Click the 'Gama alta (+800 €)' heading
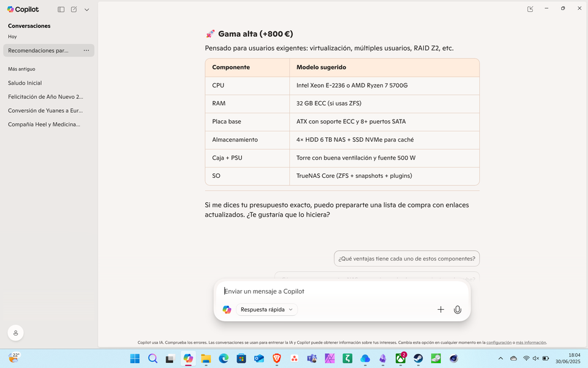588x368 pixels. pos(255,34)
